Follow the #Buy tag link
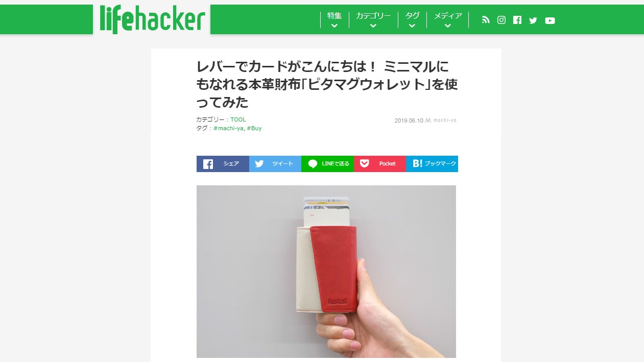Screen dimensions: 644x362 tap(254, 128)
